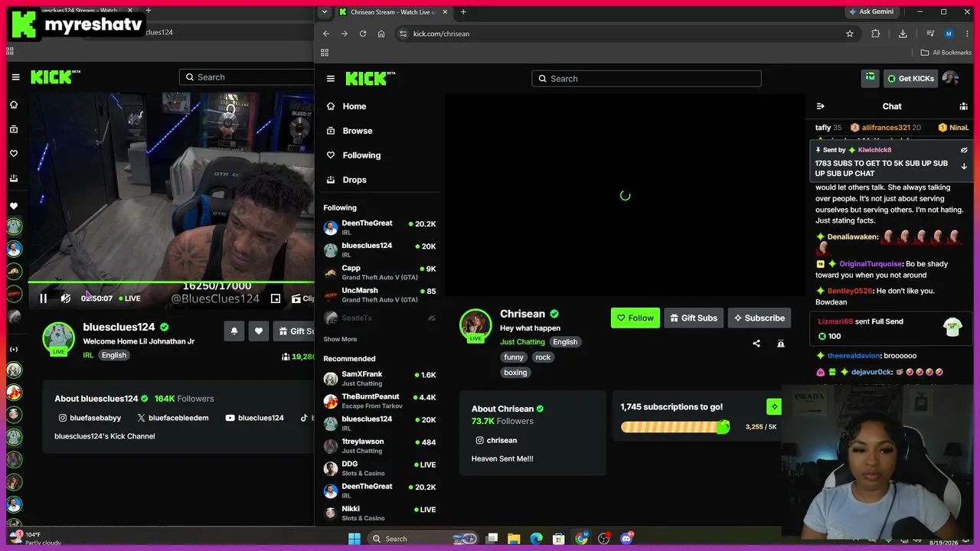Open the Chrome profile avatar M

(949, 34)
